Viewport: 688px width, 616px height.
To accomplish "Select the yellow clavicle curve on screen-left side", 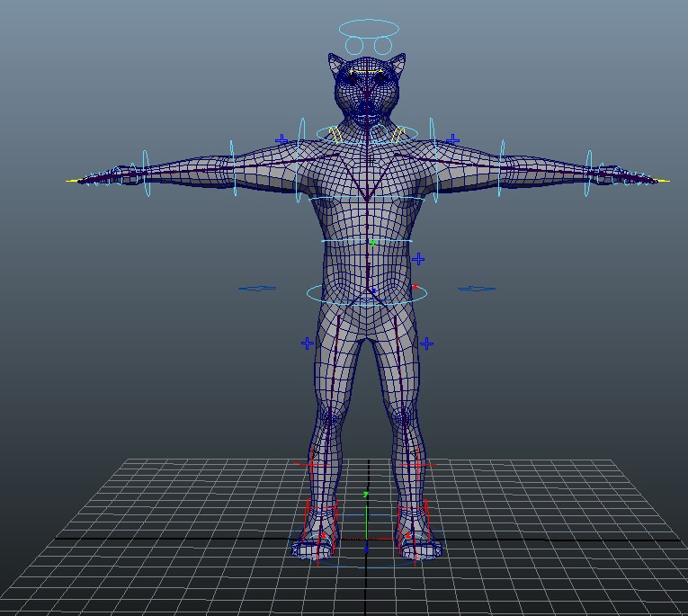I will [x=336, y=134].
